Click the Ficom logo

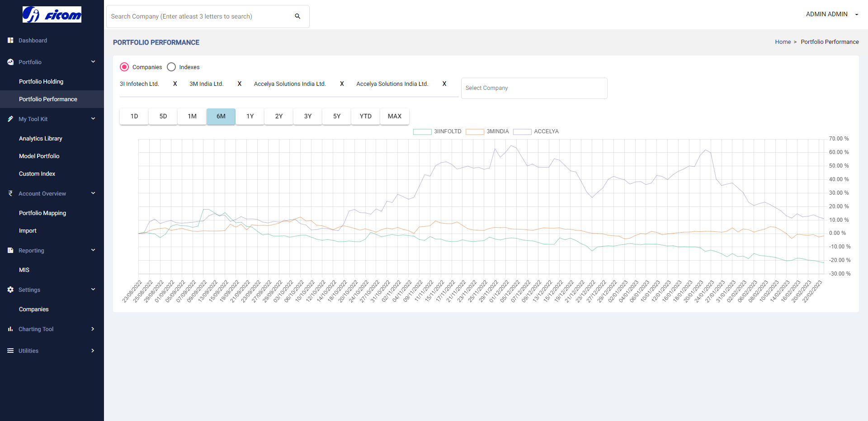coord(52,14)
